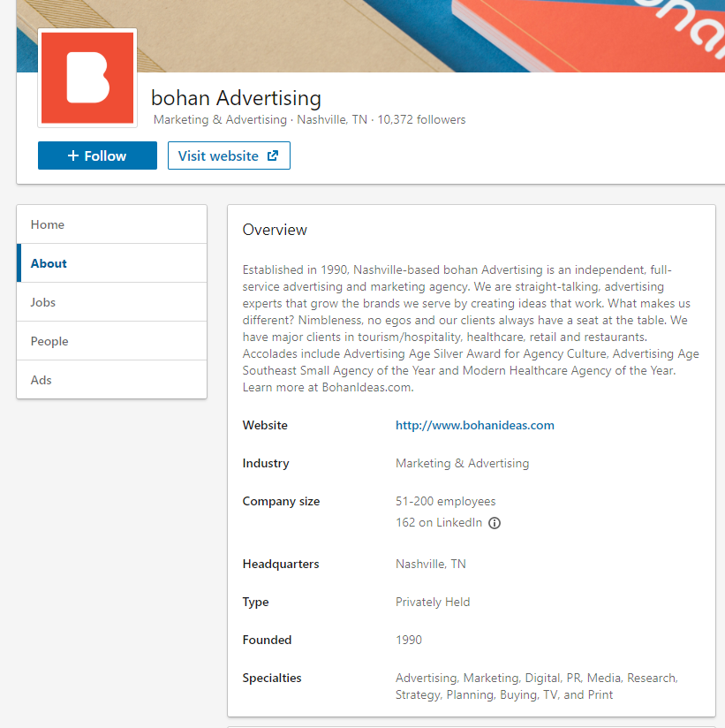This screenshot has height=728, width=725.
Task: Click the company description paragraph
Action: (471, 328)
